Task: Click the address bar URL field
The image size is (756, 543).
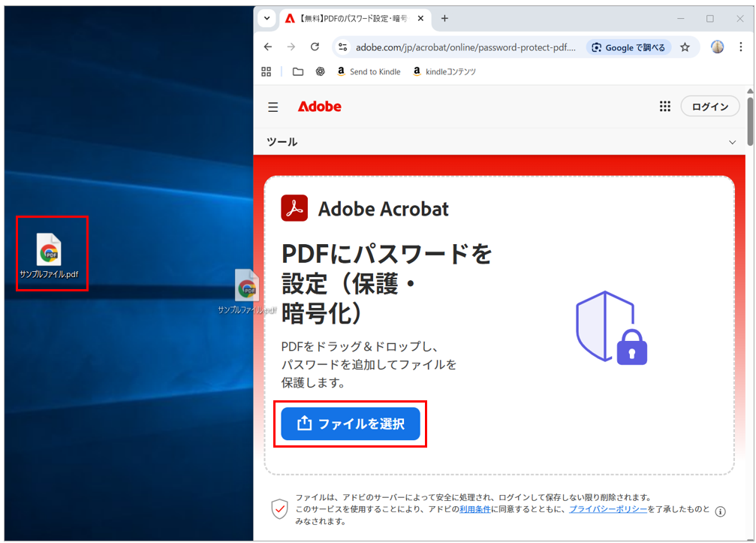Action: pyautogui.click(x=465, y=47)
